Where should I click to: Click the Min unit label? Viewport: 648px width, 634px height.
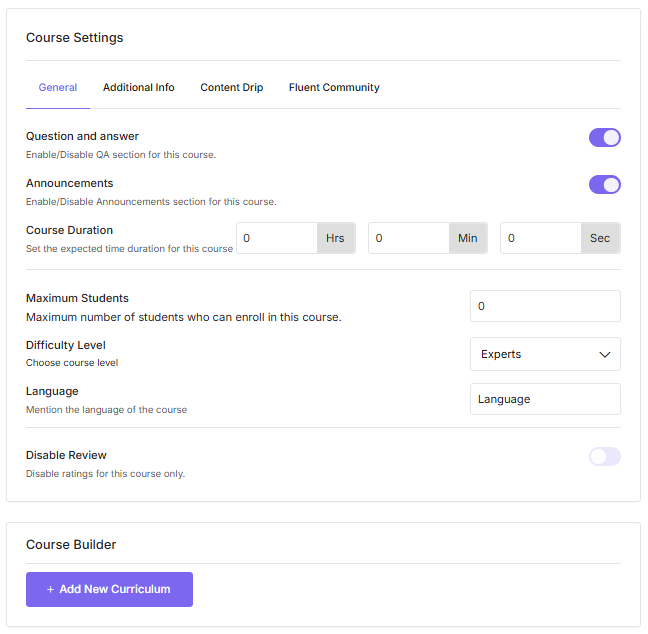click(468, 238)
